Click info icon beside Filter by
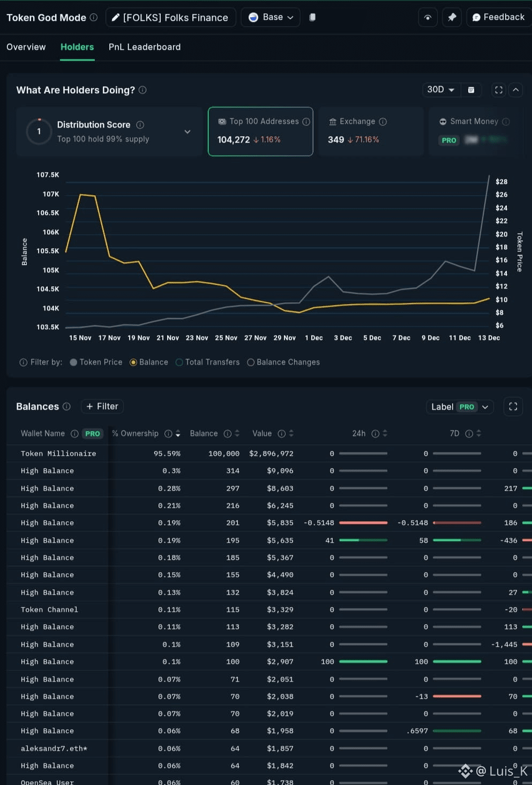This screenshot has height=785, width=532. coord(24,362)
